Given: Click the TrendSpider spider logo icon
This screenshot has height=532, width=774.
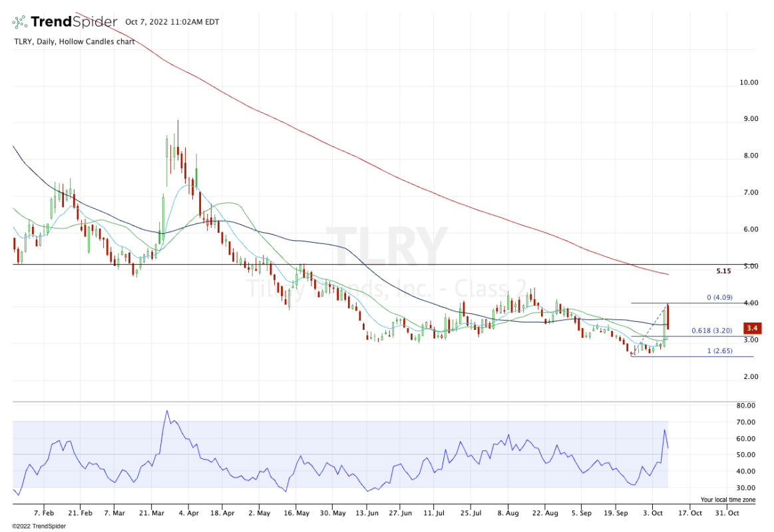Looking at the screenshot, I should [21, 22].
